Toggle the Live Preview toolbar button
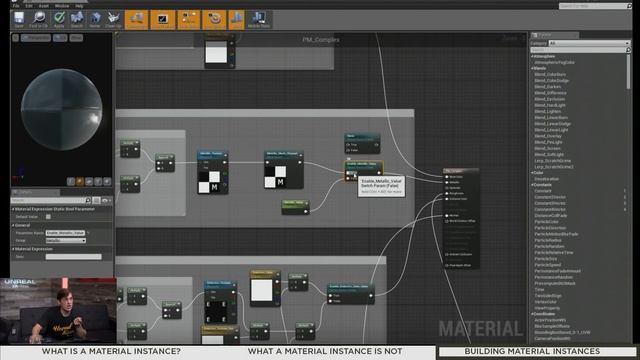 point(162,20)
